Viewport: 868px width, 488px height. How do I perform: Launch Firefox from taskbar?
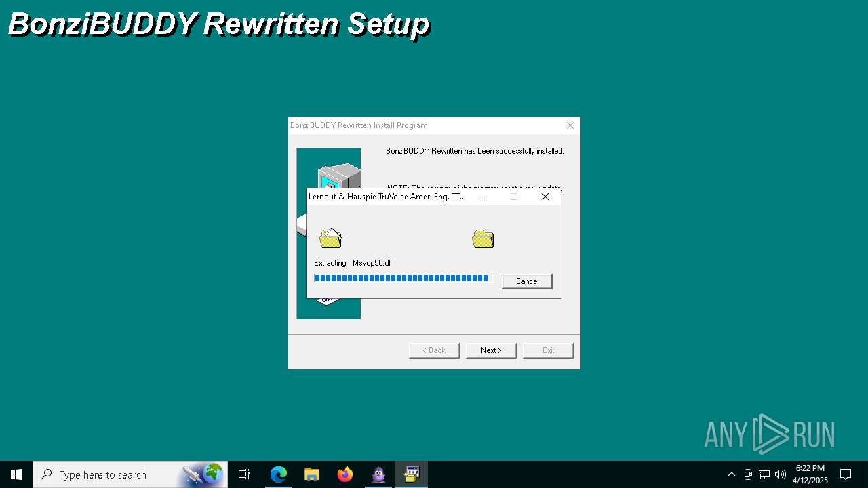pos(345,474)
